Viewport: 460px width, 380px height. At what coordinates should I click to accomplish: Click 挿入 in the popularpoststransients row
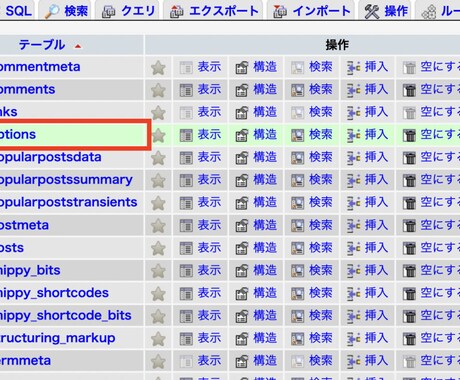[376, 202]
